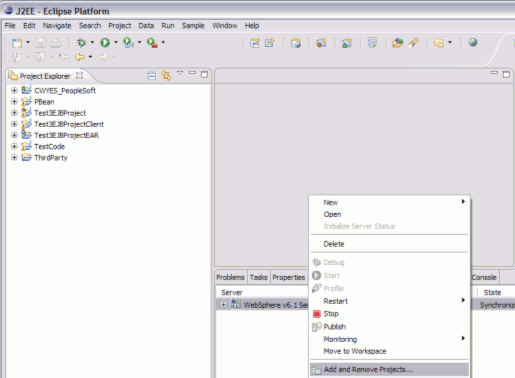Click the State column header
Viewport: 515px width, 378px height.
pyautogui.click(x=492, y=292)
